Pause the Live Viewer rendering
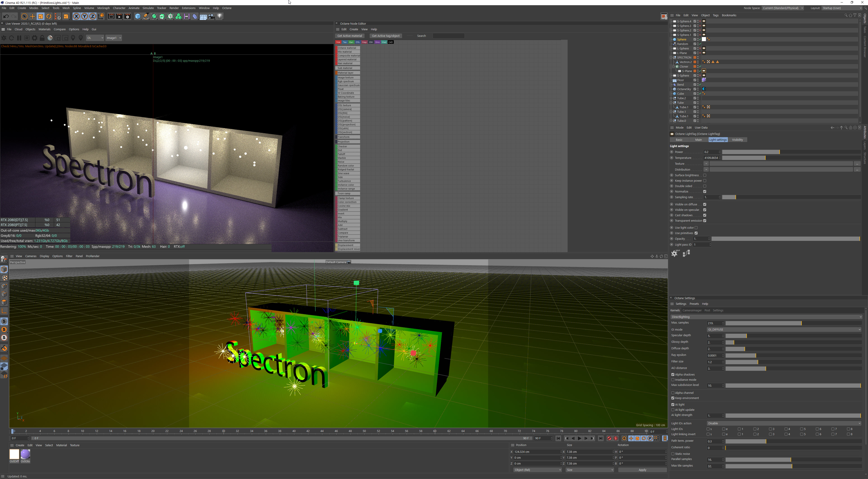This screenshot has height=479, width=868. pos(19,38)
